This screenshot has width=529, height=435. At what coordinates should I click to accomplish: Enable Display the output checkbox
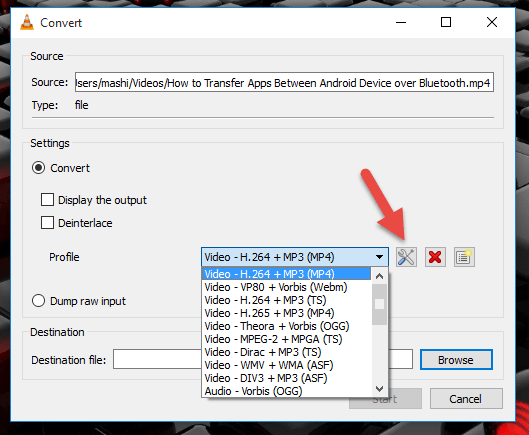(47, 200)
